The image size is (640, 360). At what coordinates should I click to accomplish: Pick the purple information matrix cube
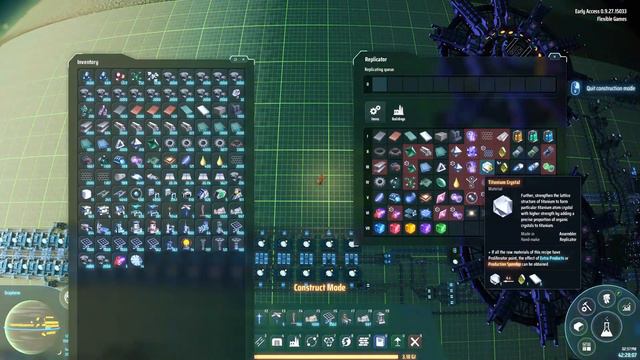(426, 229)
